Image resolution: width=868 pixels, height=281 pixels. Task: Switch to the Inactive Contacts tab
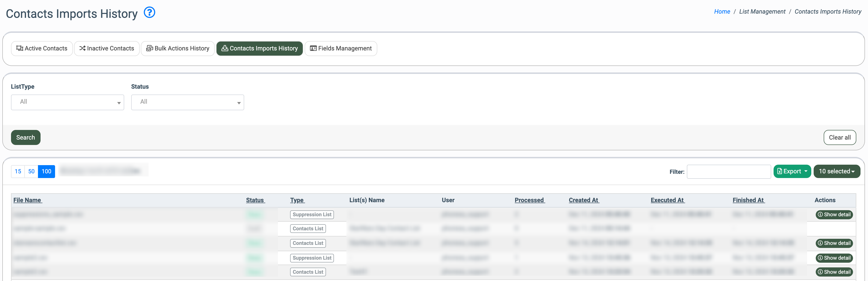pyautogui.click(x=106, y=49)
